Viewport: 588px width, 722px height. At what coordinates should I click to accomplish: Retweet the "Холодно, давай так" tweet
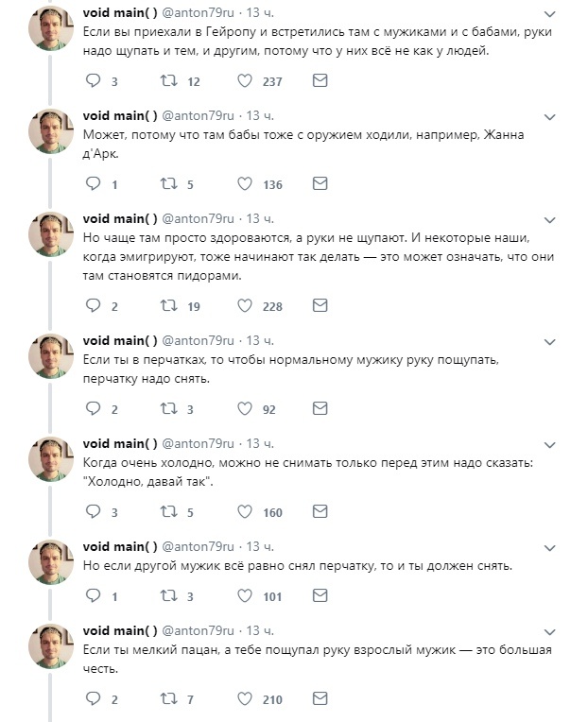pos(168,511)
